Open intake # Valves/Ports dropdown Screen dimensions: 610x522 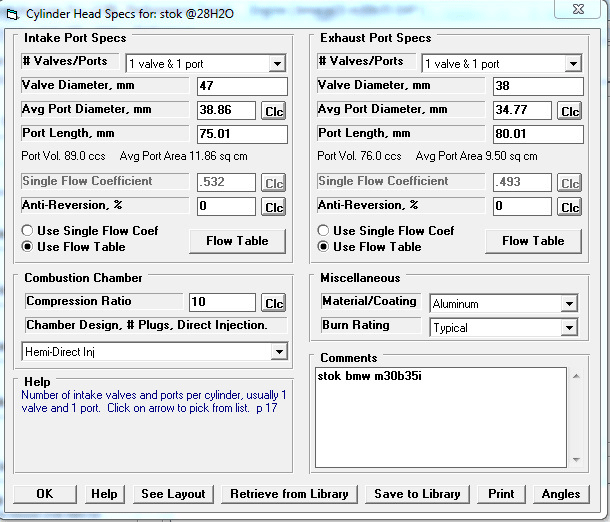[206, 63]
